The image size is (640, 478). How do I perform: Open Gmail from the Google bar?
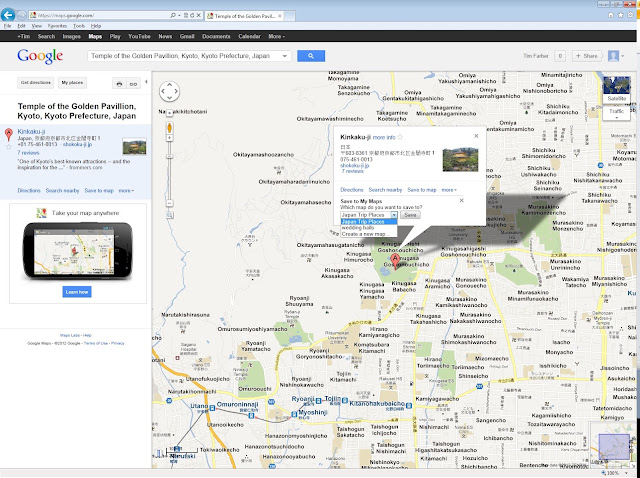187,36
